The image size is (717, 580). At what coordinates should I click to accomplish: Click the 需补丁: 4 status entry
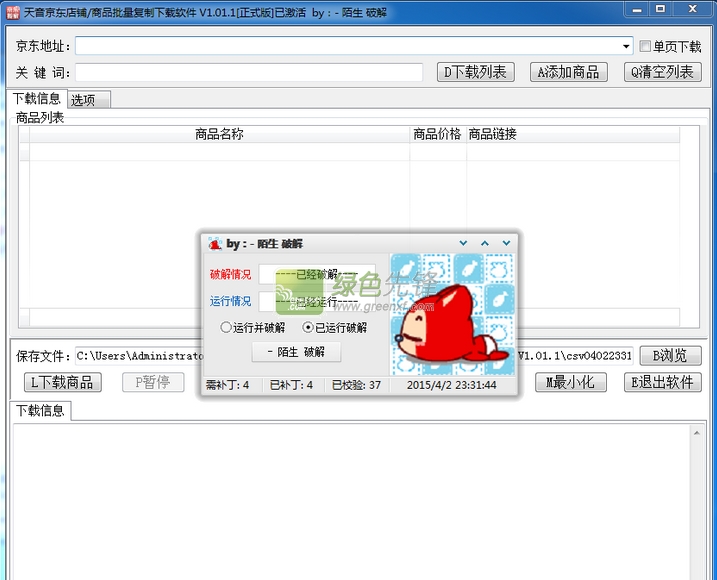click(227, 385)
